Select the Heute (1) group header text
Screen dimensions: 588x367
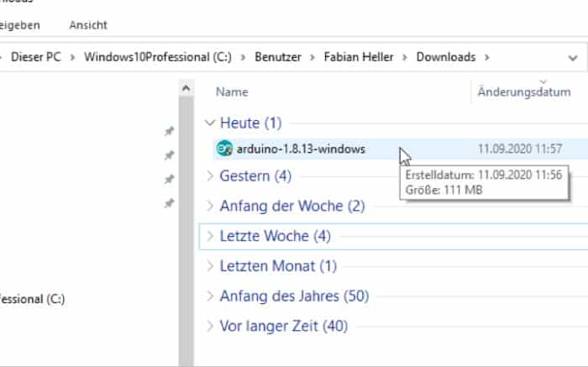click(250, 123)
